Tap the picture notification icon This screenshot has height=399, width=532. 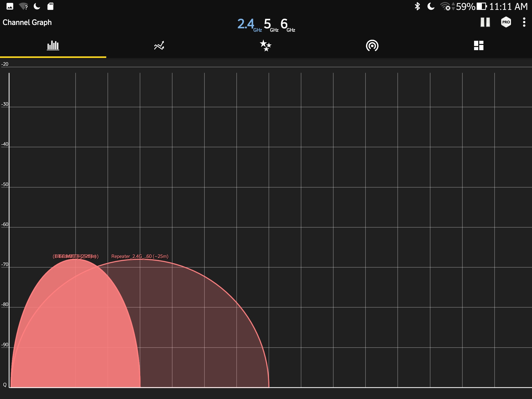tap(10, 6)
